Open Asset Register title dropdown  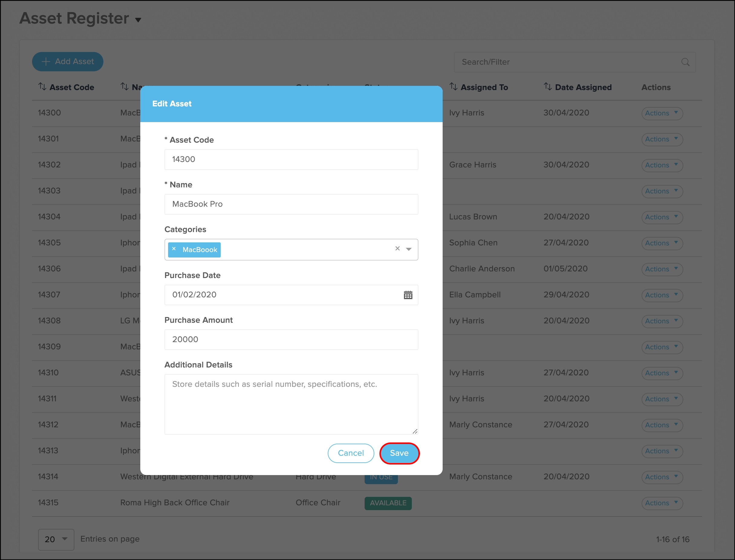tap(138, 20)
